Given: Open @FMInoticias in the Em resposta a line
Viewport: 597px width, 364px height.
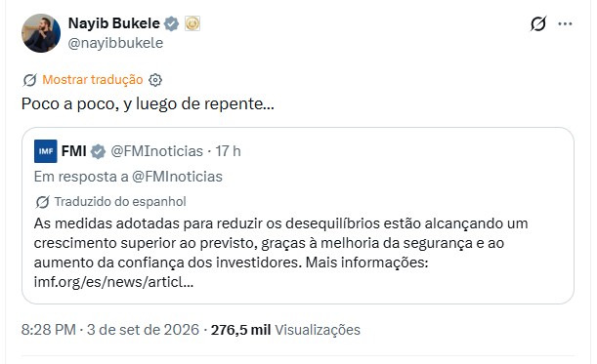Looking at the screenshot, I should 177,177.
